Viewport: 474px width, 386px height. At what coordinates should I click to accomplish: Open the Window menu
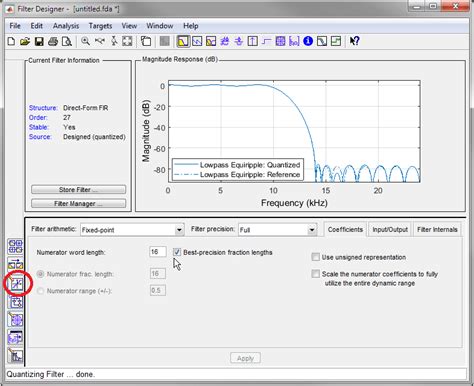tap(160, 26)
